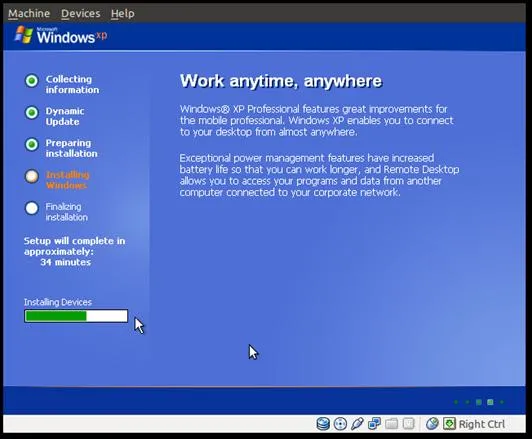Click the Installing Devices progress bar
Viewport: 532px width, 439px height.
[x=76, y=316]
